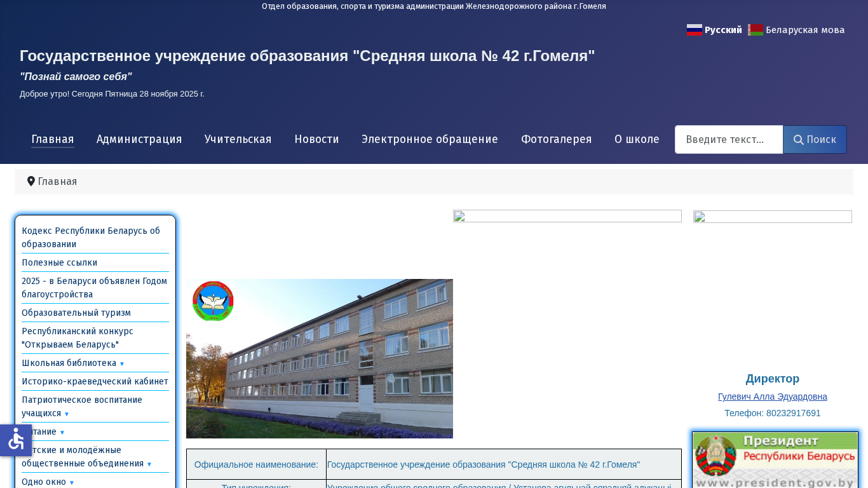The image size is (868, 488).
Task: Open Кодекс Республики Беларусь об образовании link
Action: [x=91, y=237]
